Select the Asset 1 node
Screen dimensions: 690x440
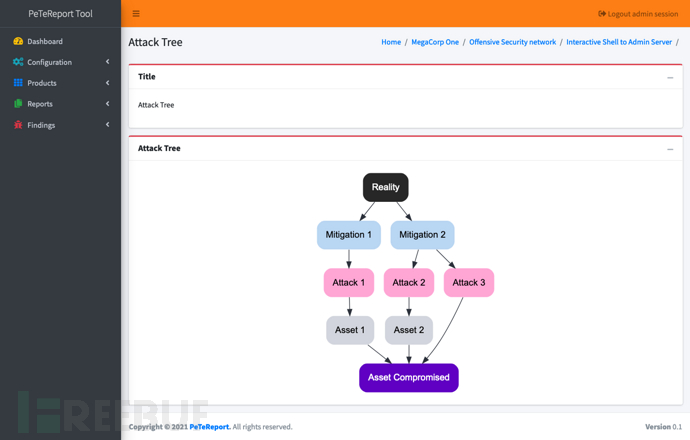(350, 330)
